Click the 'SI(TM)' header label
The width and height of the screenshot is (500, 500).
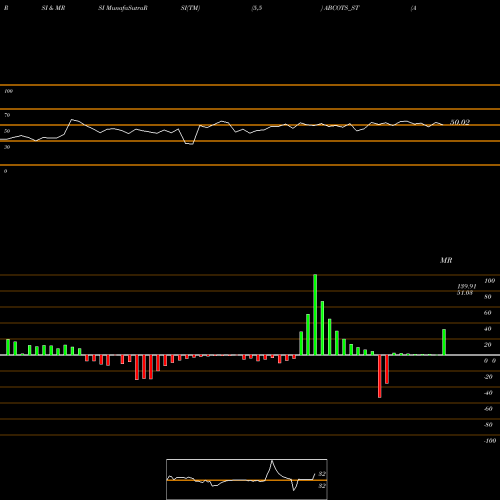tap(190, 8)
